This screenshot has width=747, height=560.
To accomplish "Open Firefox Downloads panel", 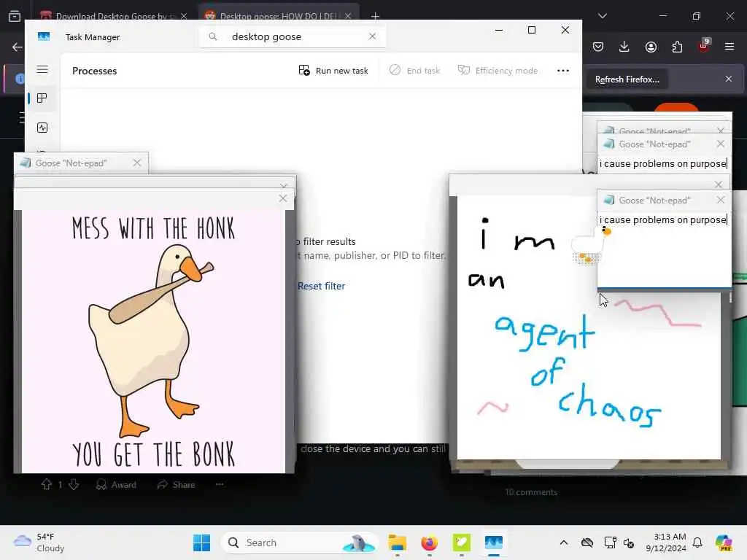I will 624,47.
